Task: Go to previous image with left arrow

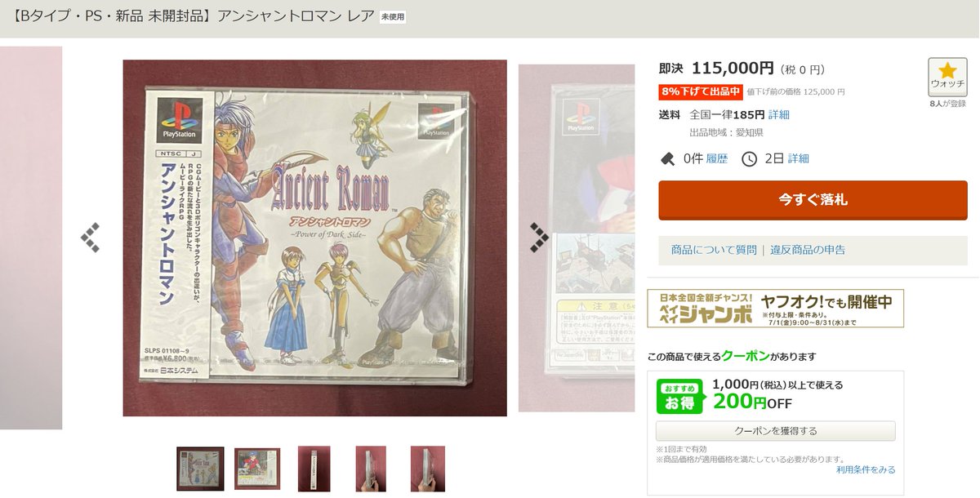Action: point(90,238)
